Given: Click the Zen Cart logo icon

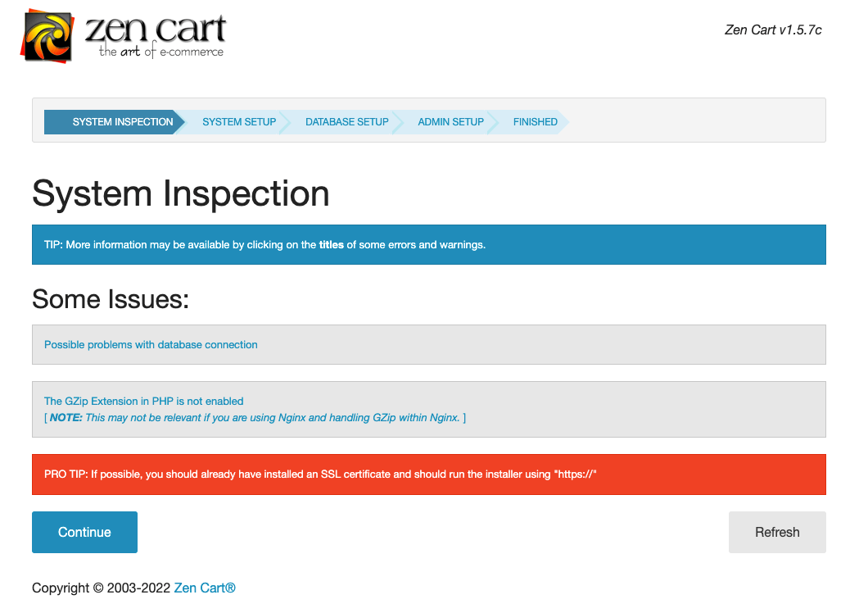Looking at the screenshot, I should (x=47, y=35).
